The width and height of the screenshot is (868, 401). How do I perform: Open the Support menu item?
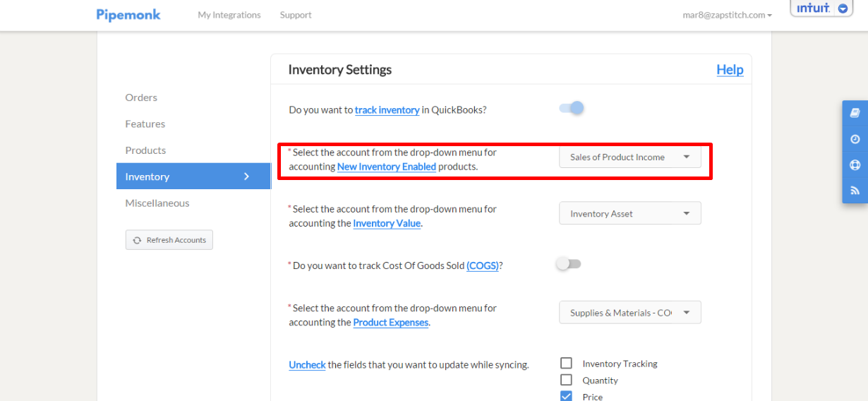pos(296,15)
